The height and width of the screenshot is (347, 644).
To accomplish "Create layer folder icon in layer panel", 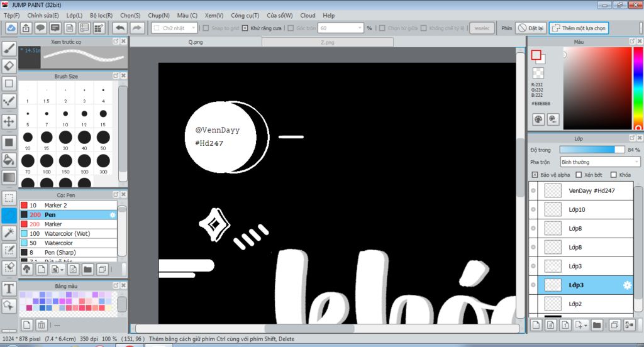I will (x=597, y=325).
